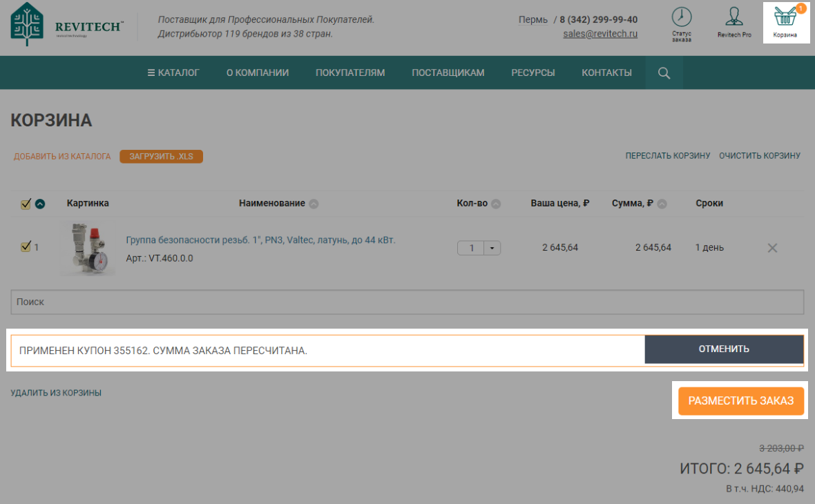This screenshot has height=504, width=815.
Task: Open the Revitech logo home link
Action: [x=67, y=24]
